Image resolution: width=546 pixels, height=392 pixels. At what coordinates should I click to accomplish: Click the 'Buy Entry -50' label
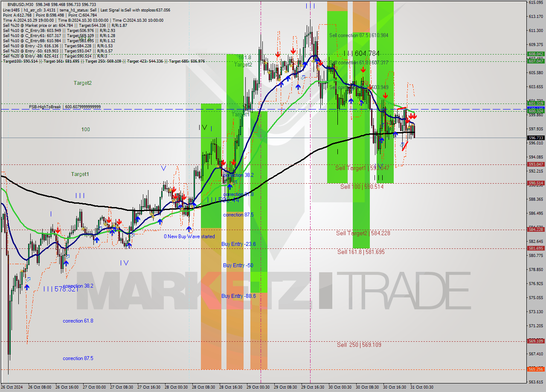pyautogui.click(x=238, y=265)
